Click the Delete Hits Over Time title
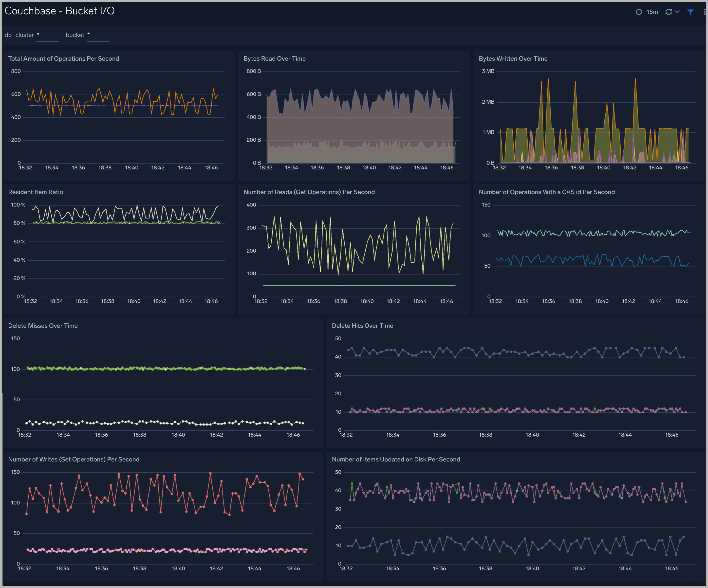Viewport: 708px width, 588px height. 362,326
